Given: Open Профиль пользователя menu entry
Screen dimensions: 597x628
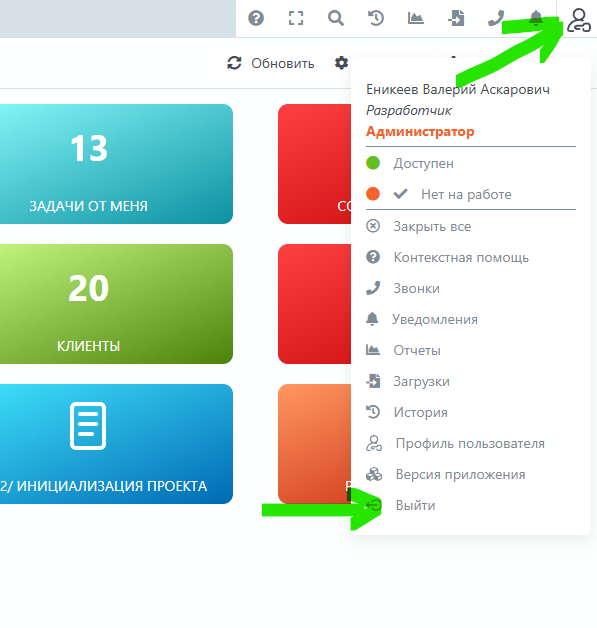Looking at the screenshot, I should pyautogui.click(x=470, y=443).
